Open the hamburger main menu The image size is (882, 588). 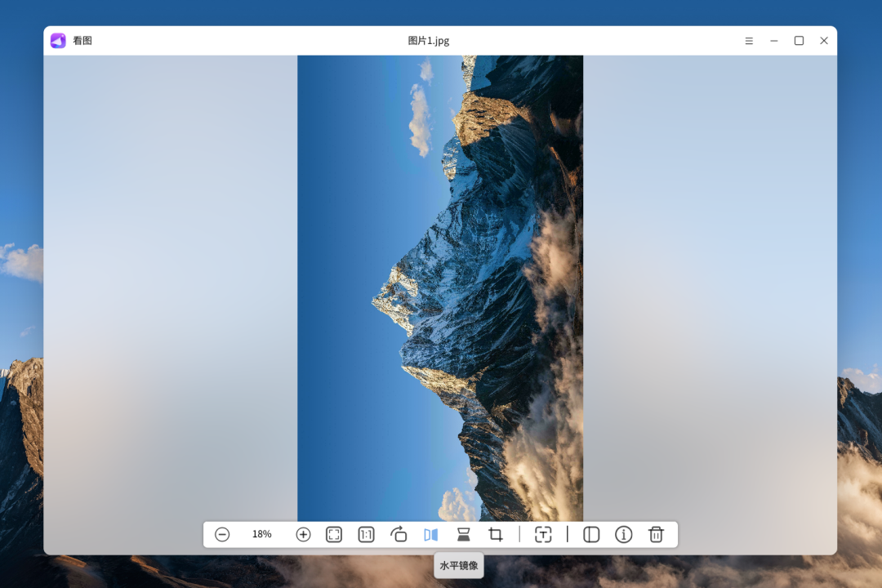(x=749, y=41)
